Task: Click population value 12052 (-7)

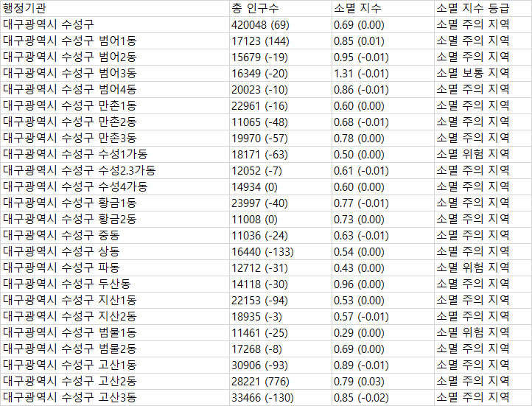Action: pos(256,171)
